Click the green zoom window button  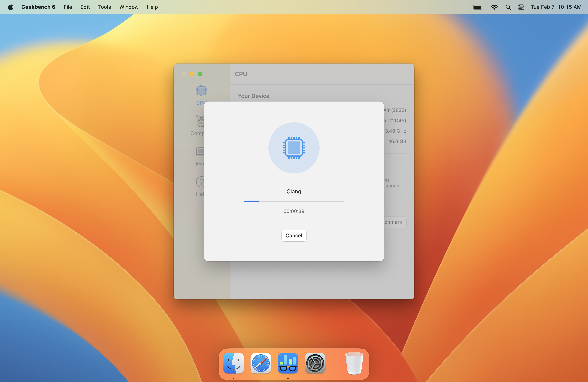pos(200,74)
